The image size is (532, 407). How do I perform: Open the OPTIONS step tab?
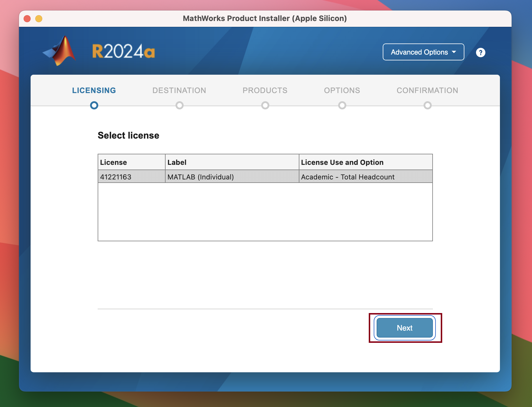click(x=342, y=90)
